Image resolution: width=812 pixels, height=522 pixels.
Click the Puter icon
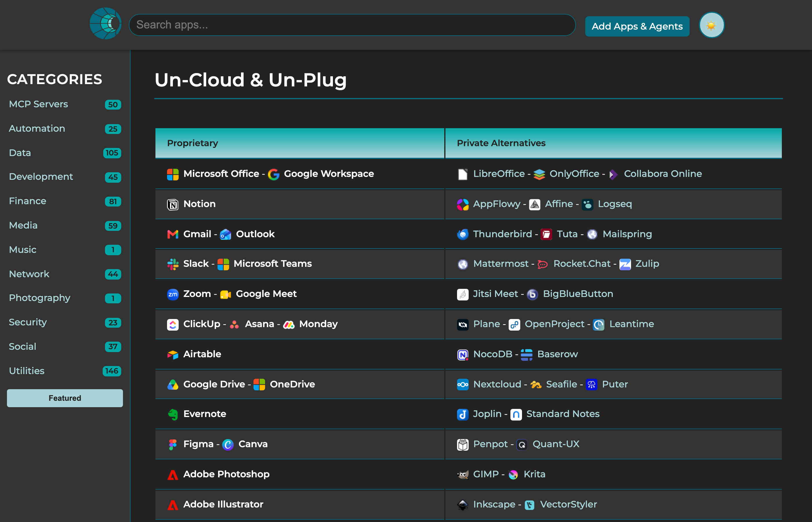click(x=592, y=385)
